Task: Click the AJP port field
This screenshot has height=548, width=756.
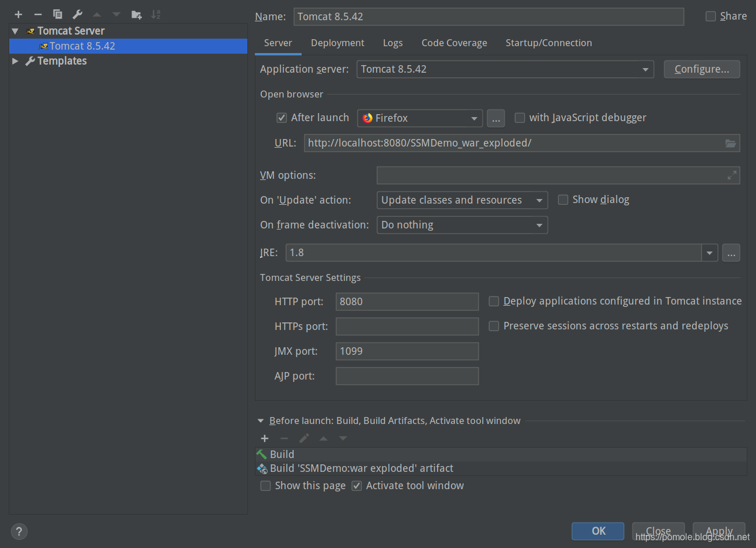Action: tap(407, 376)
